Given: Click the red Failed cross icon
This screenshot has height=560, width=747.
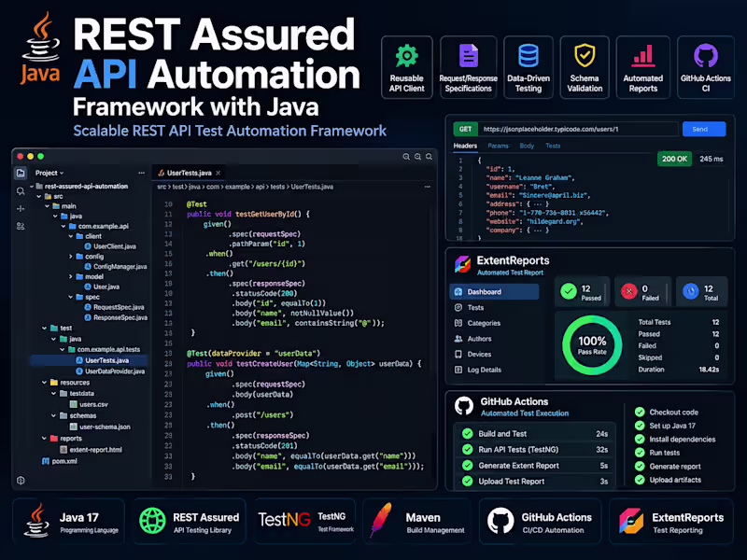Looking at the screenshot, I should [x=628, y=291].
